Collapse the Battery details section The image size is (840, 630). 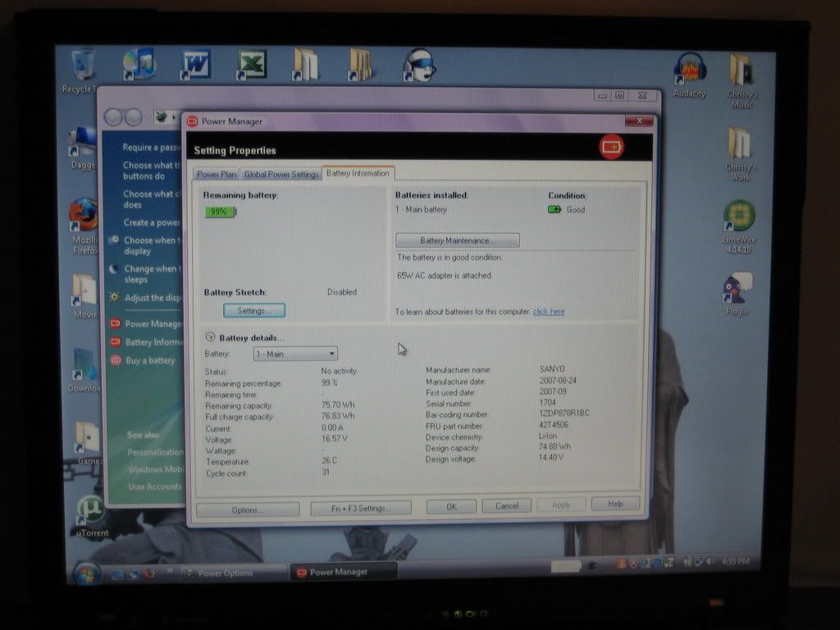210,337
